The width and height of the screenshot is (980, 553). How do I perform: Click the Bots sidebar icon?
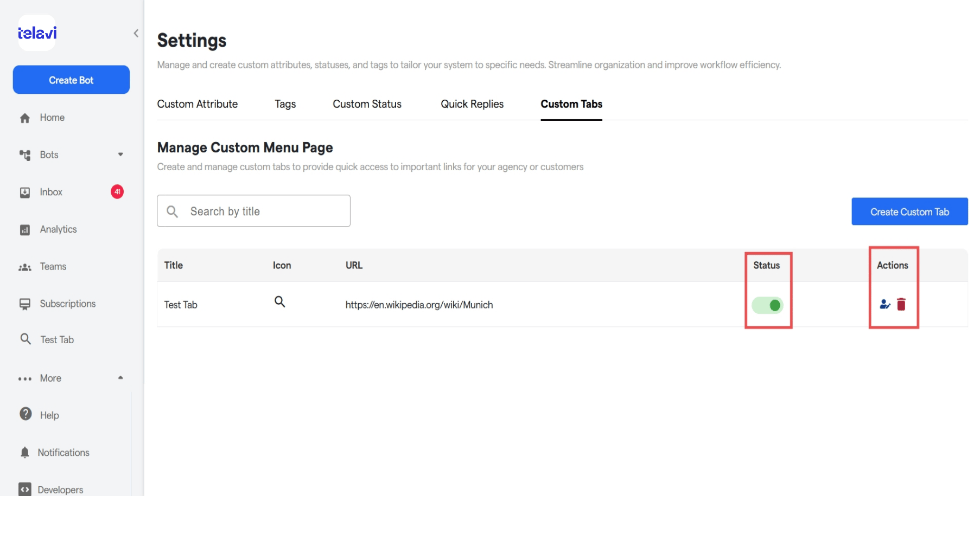click(x=25, y=155)
